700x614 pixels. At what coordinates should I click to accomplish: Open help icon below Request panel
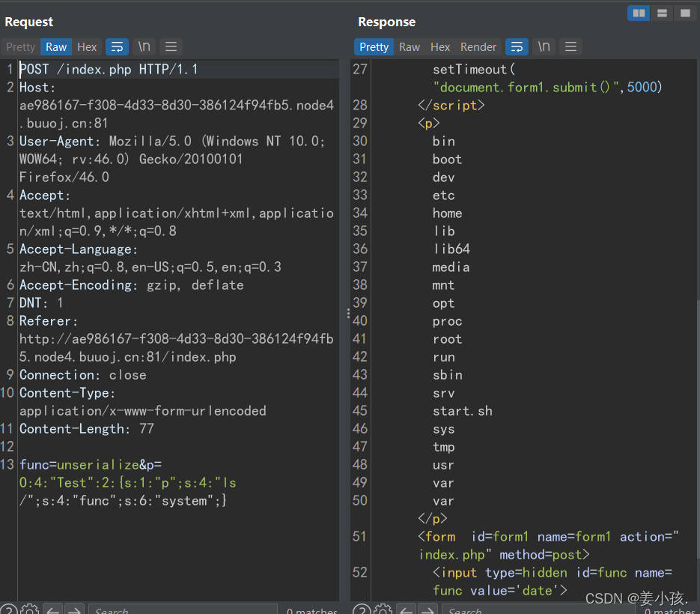point(9,610)
